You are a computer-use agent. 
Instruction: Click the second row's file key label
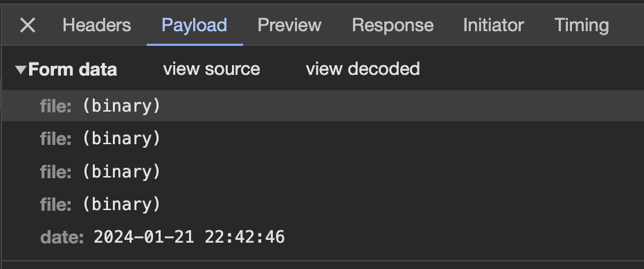coord(56,139)
